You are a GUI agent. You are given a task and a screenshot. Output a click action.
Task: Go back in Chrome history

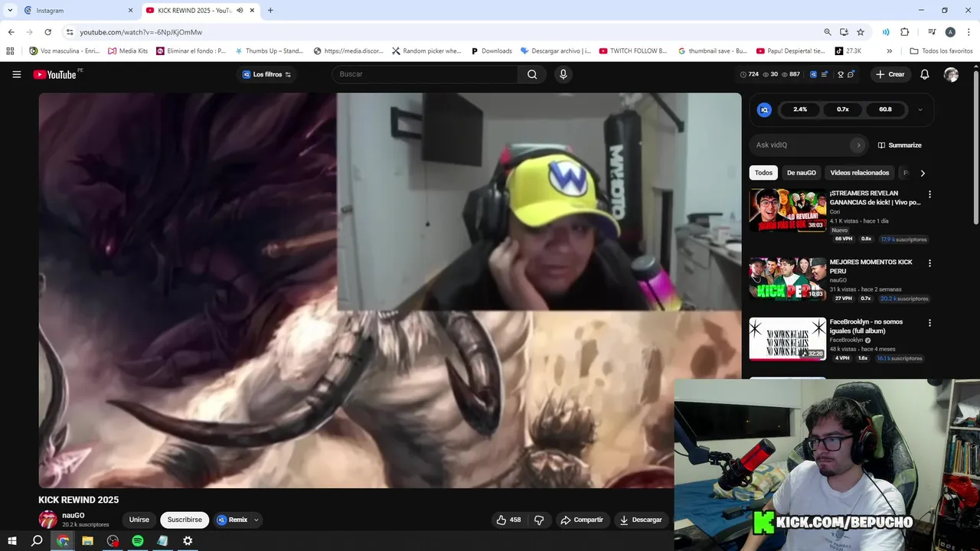pos(11,32)
